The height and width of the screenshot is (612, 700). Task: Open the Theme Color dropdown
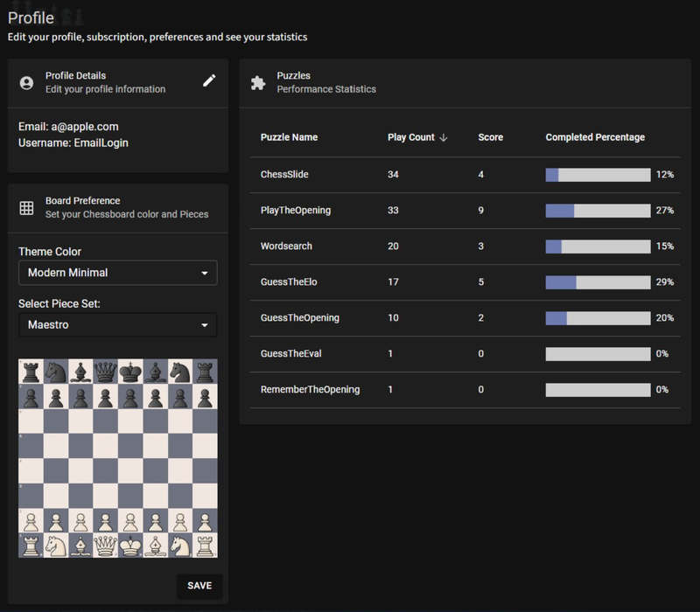click(x=117, y=273)
